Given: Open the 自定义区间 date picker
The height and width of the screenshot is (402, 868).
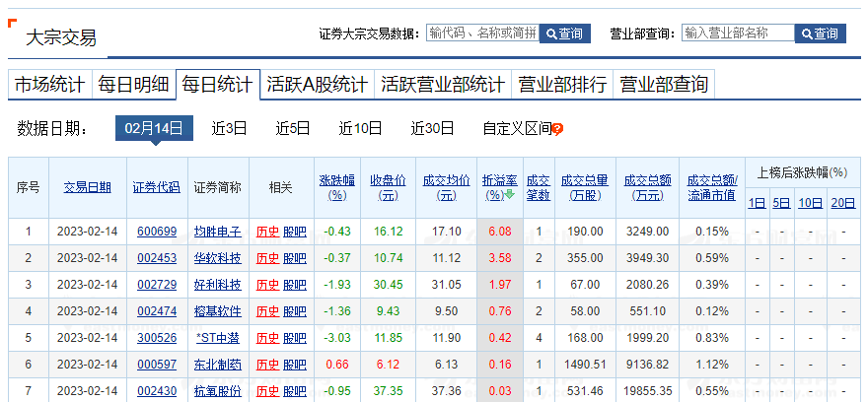Looking at the screenshot, I should click(516, 128).
